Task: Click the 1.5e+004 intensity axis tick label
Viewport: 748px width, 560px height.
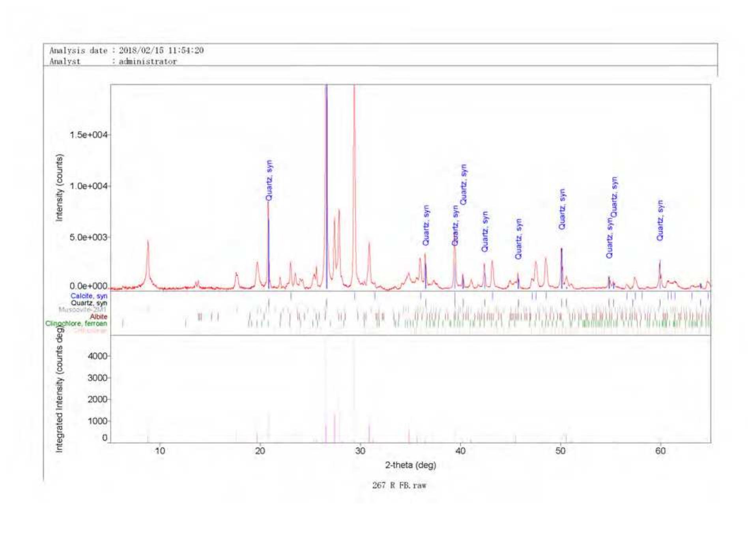Action: (x=88, y=135)
